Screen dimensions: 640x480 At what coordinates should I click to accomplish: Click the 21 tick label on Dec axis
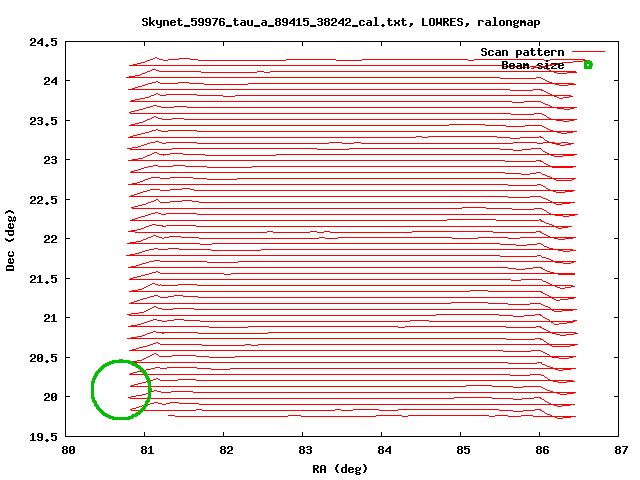51,318
